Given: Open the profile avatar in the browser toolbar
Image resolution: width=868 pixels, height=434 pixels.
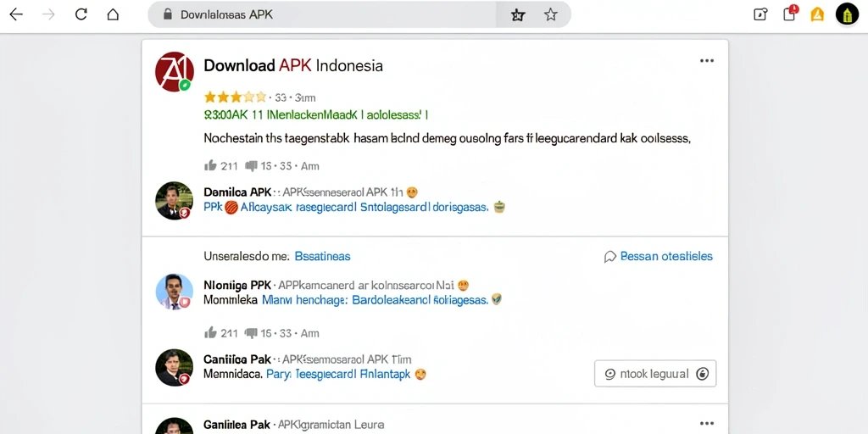Looking at the screenshot, I should coord(847,14).
